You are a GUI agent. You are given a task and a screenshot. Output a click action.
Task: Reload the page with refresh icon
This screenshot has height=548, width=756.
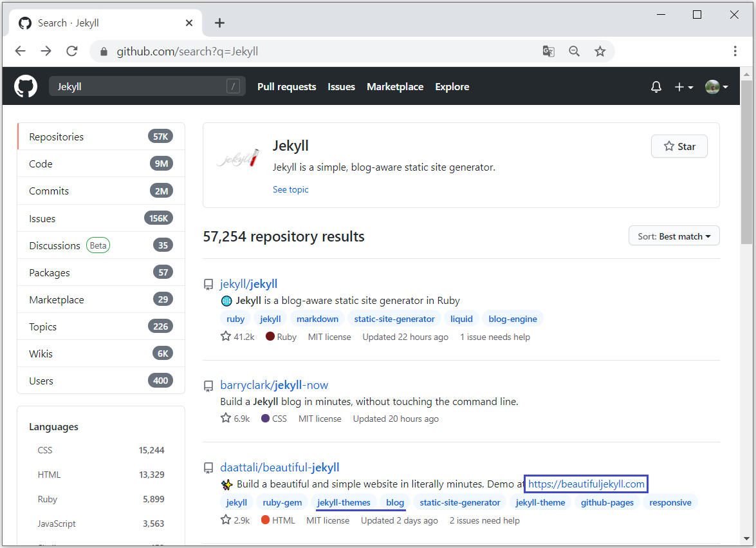(x=72, y=51)
